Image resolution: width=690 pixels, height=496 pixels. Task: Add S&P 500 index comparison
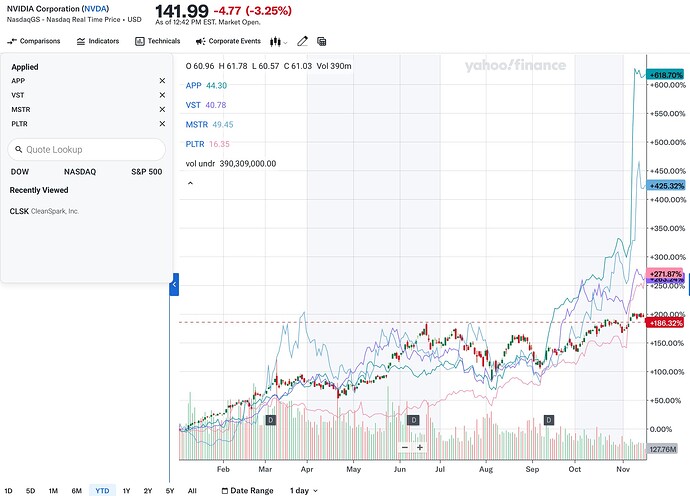[147, 172]
